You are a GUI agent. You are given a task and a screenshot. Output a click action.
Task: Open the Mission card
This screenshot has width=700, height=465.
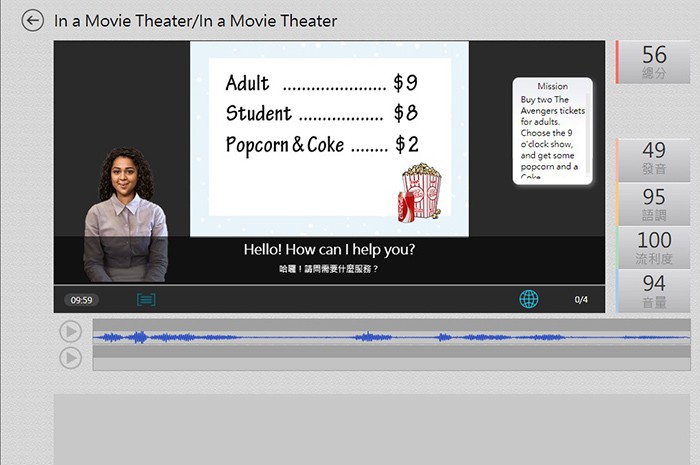pos(552,131)
